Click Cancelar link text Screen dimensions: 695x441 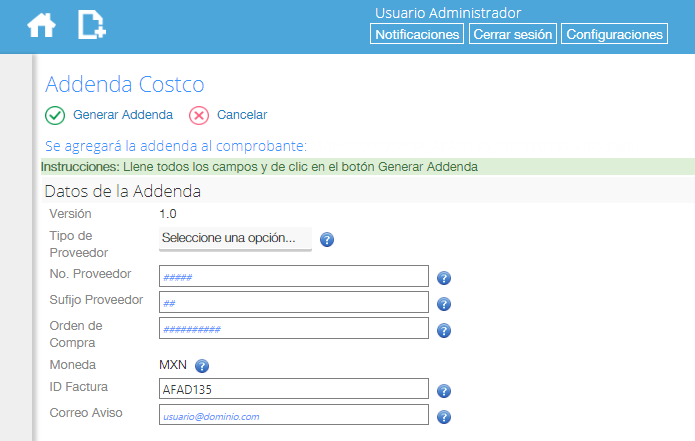point(242,115)
